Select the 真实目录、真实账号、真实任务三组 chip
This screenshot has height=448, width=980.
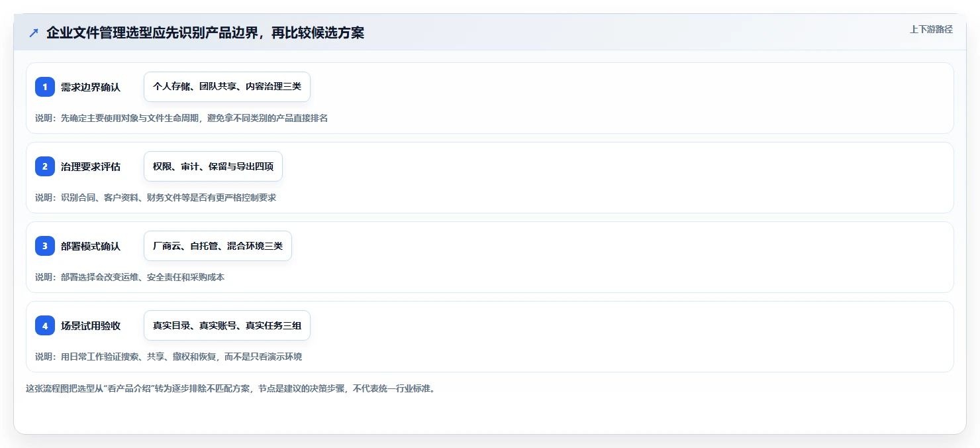point(227,325)
